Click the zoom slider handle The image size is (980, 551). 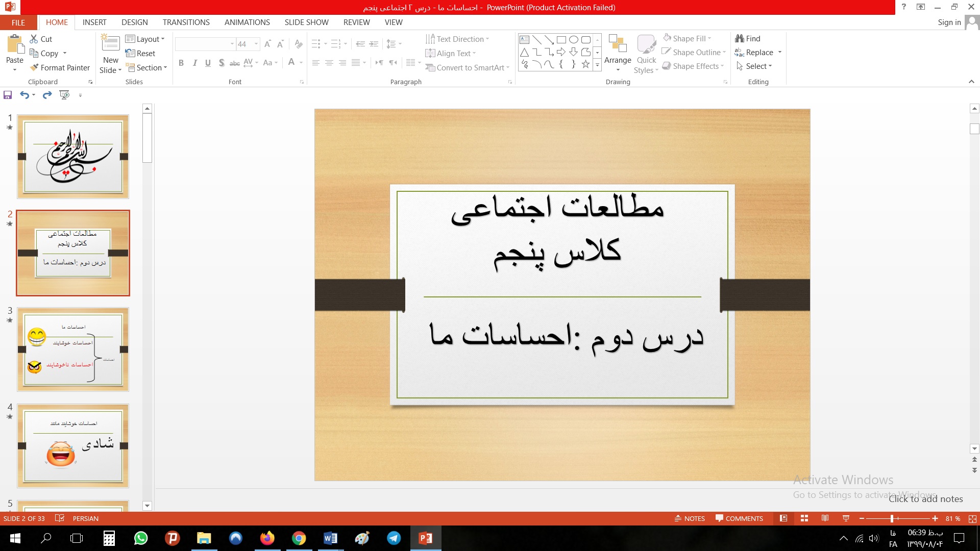pos(892,518)
